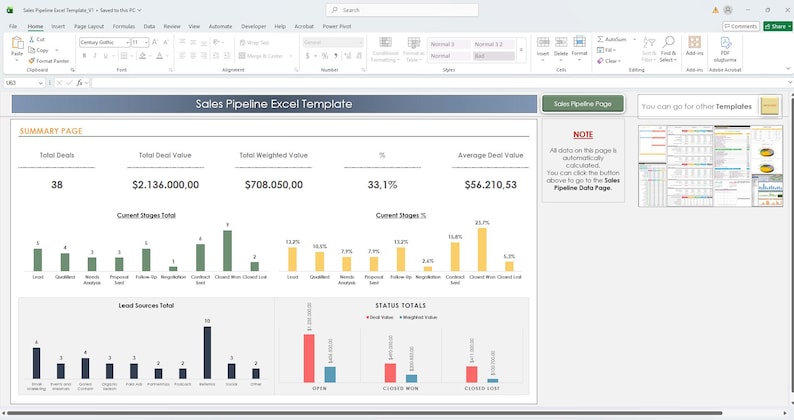Switch to the Power Pivot tab
794x420 pixels.
click(337, 26)
